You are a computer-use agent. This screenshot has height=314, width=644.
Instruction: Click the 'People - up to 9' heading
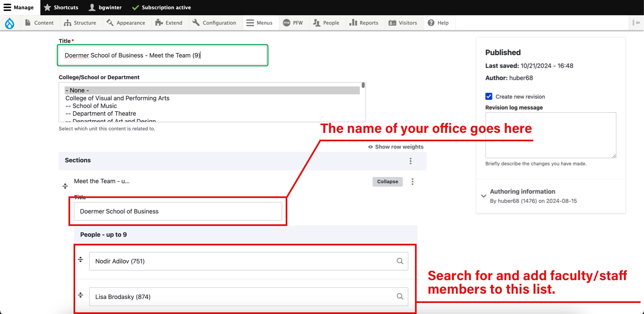(104, 234)
